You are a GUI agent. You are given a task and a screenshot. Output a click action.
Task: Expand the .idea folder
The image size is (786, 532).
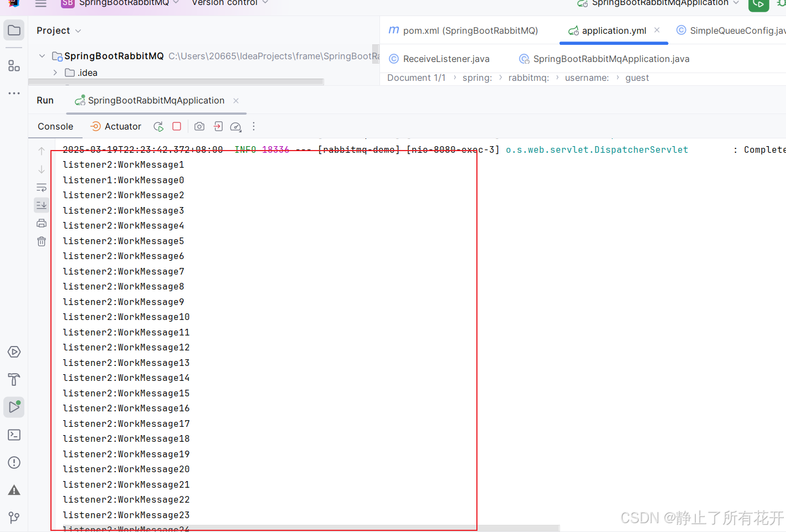(x=54, y=73)
